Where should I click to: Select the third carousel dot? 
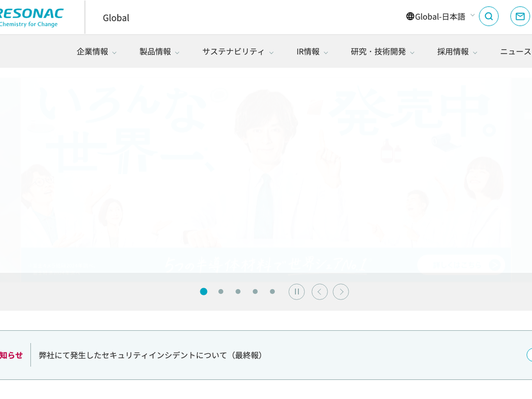[x=238, y=292]
